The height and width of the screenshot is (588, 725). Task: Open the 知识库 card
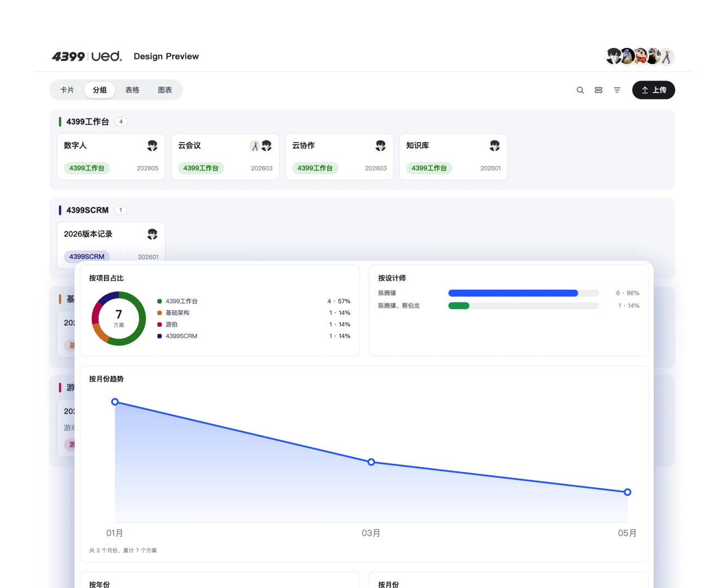(x=453, y=157)
